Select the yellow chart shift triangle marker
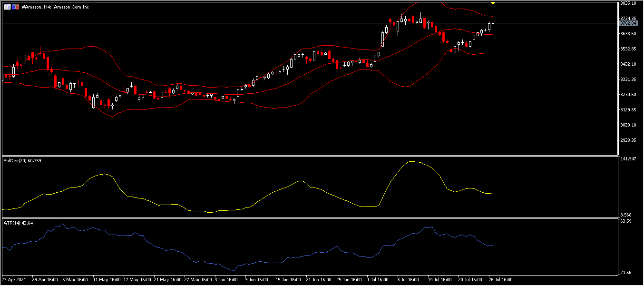Viewport: 644px width, 286px height. pyautogui.click(x=493, y=3)
